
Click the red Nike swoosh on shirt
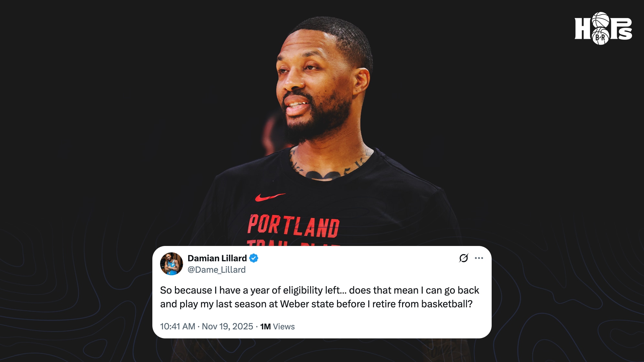pos(270,197)
